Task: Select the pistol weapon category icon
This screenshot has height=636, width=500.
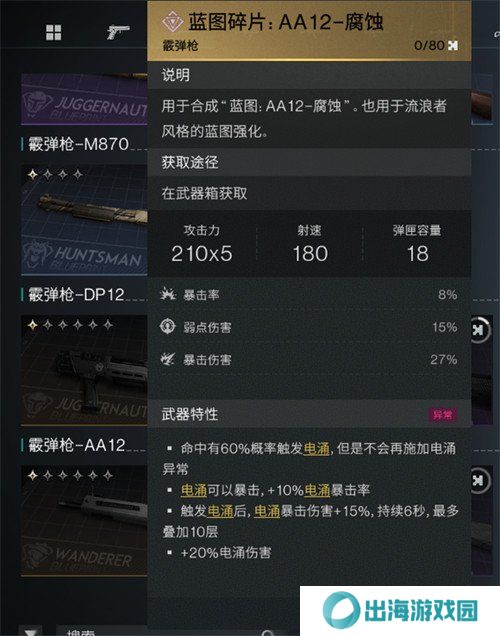Action: (x=118, y=32)
